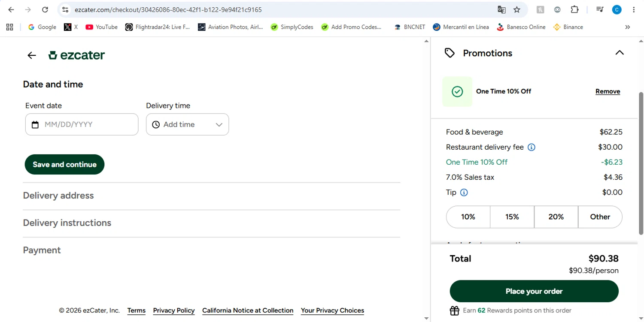Click the Restaurant delivery fee info icon
Screen dimensions: 644x322
pos(531,147)
